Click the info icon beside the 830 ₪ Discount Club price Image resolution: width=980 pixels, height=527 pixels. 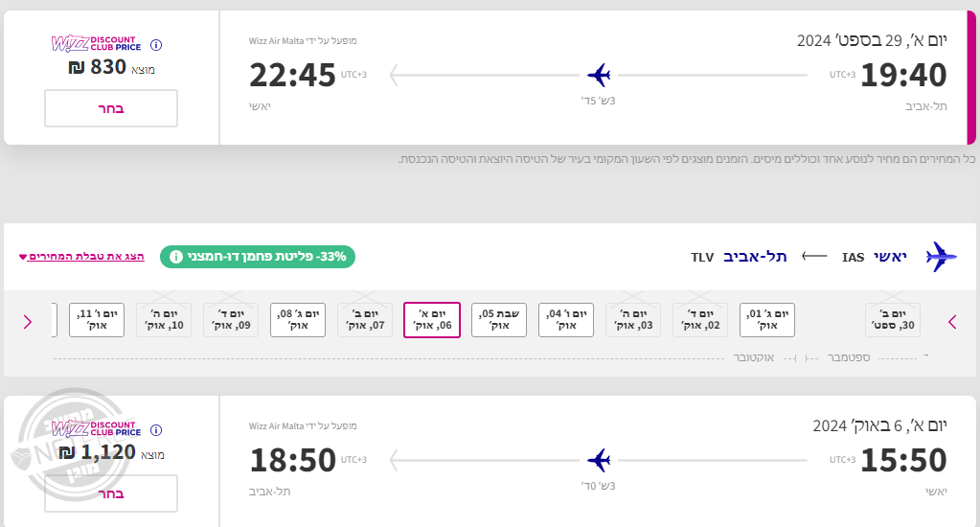point(157,45)
